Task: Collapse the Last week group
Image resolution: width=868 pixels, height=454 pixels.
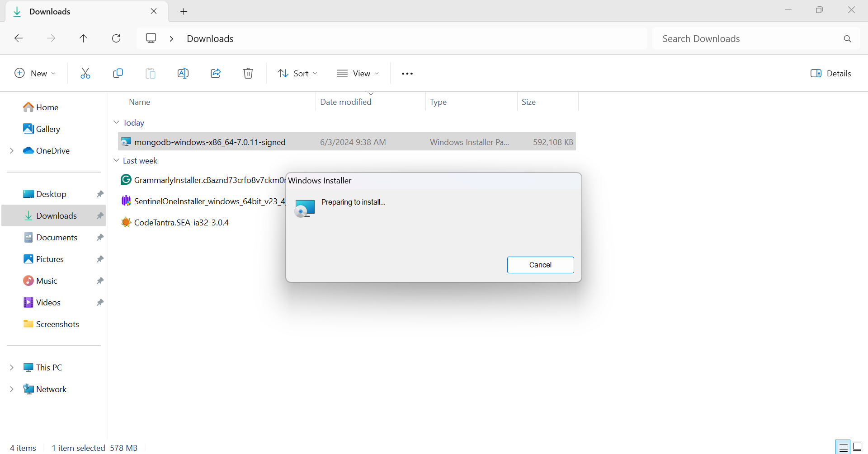Action: [x=117, y=160]
